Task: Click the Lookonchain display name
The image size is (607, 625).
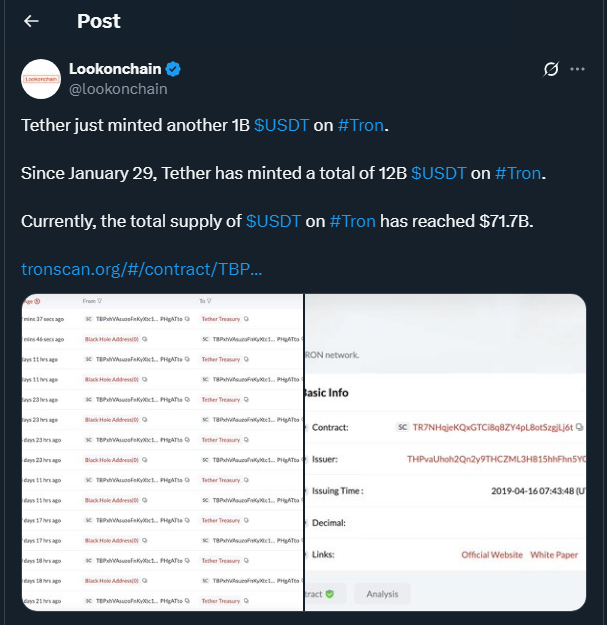Action: [x=115, y=69]
